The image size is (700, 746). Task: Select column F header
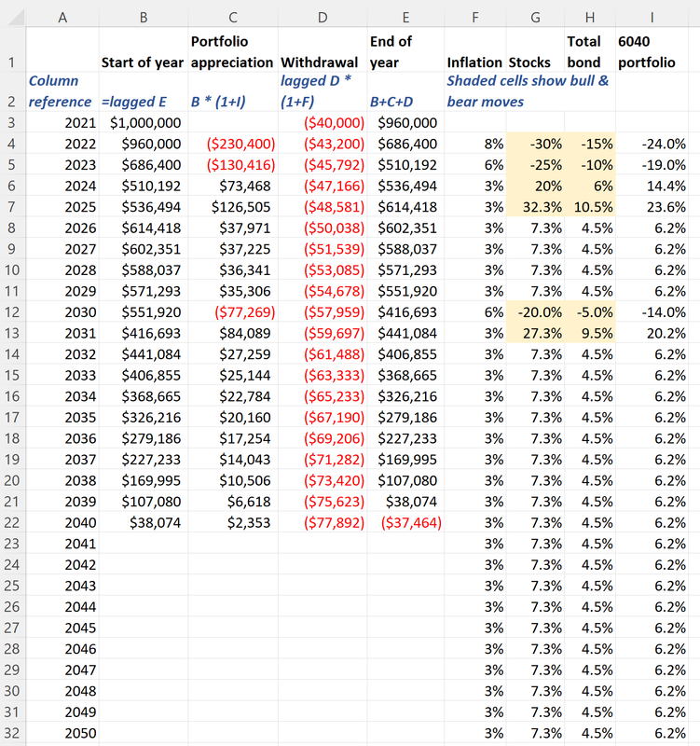pyautogui.click(x=475, y=17)
